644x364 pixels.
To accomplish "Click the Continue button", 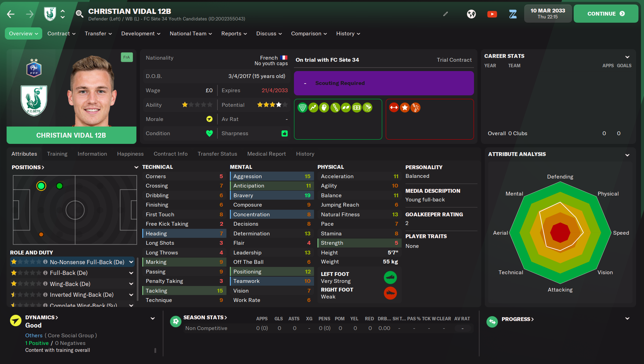I will [x=606, y=14].
